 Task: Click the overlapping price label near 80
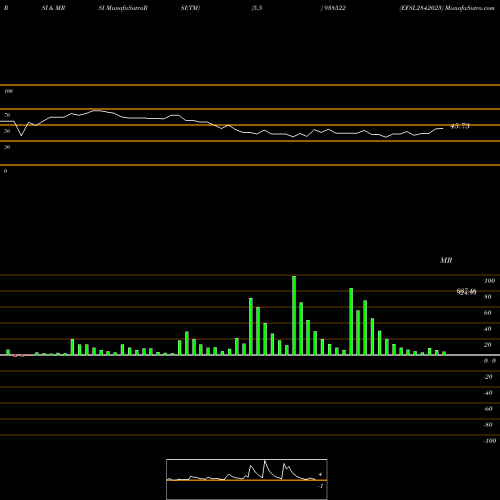[x=466, y=292]
